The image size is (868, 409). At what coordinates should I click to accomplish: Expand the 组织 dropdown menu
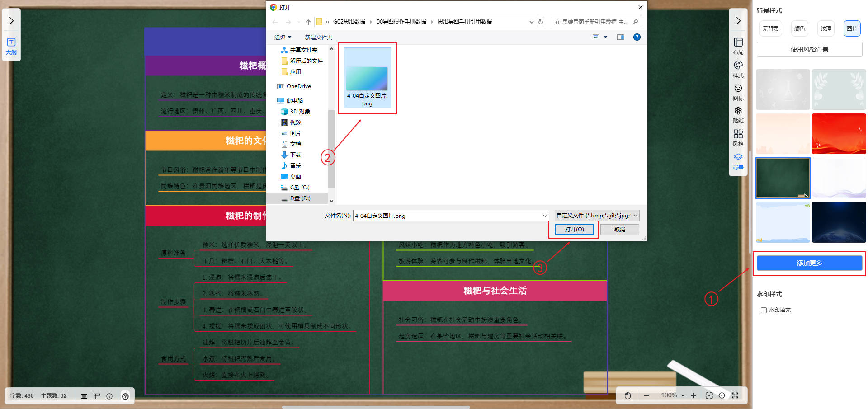[283, 37]
